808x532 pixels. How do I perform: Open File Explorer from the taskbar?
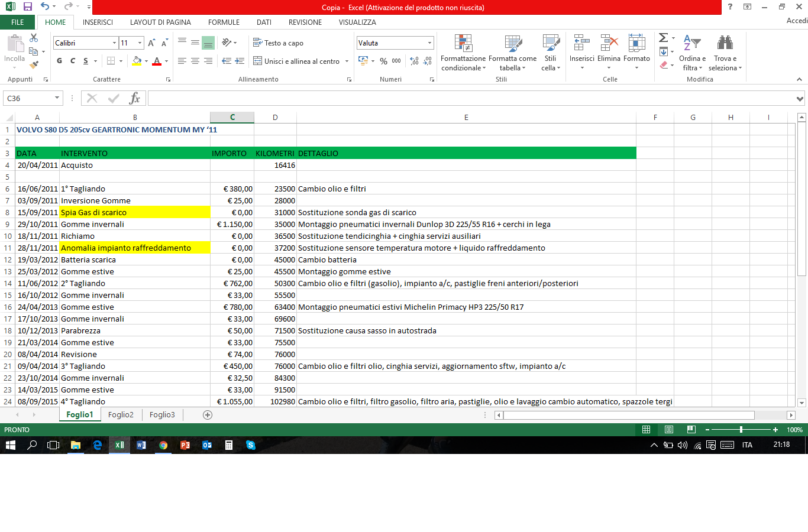[x=76, y=445]
